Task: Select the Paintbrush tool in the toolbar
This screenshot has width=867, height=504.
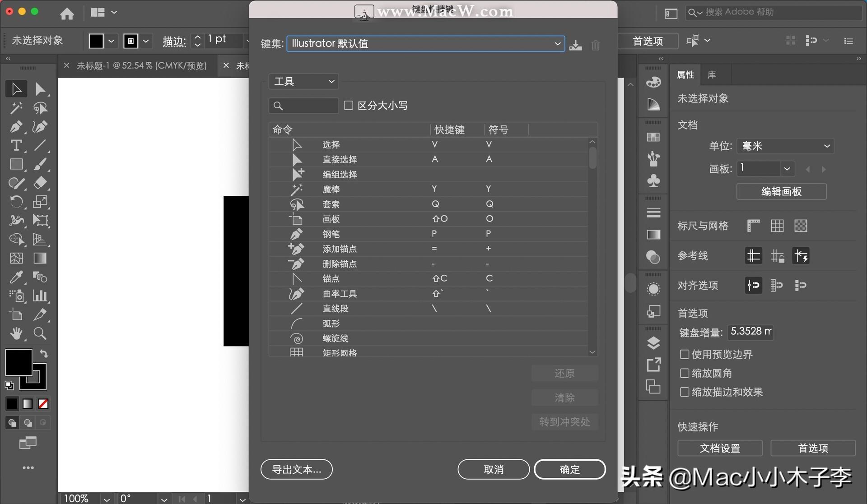Action: click(40, 164)
